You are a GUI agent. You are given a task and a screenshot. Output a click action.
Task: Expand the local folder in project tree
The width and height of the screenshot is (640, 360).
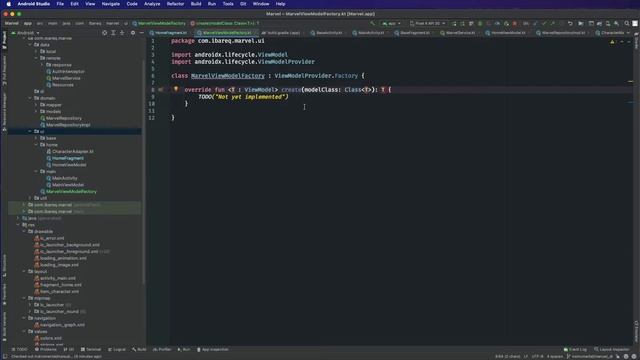[x=36, y=51]
